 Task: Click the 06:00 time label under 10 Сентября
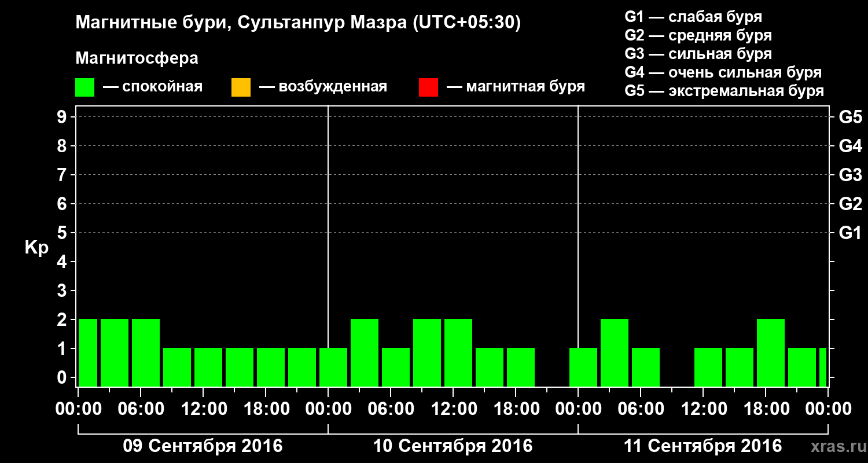(x=391, y=409)
